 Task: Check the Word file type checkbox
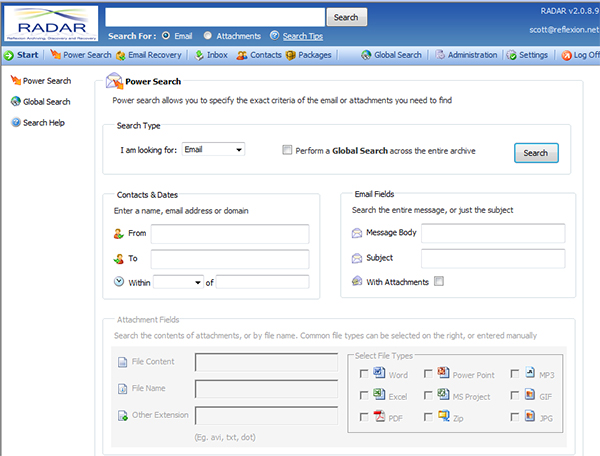[364, 374]
